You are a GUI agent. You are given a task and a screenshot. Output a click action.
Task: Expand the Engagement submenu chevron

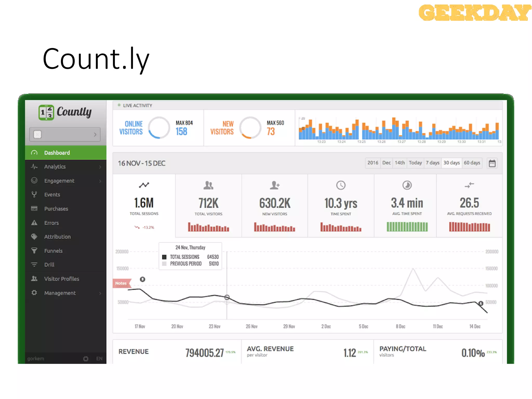pyautogui.click(x=100, y=181)
